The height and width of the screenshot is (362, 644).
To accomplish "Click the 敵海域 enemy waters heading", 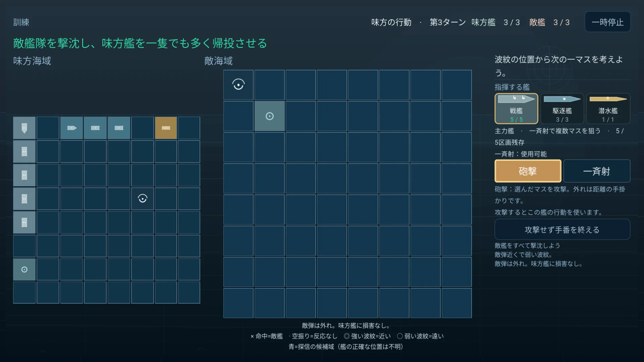I will click(x=218, y=61).
